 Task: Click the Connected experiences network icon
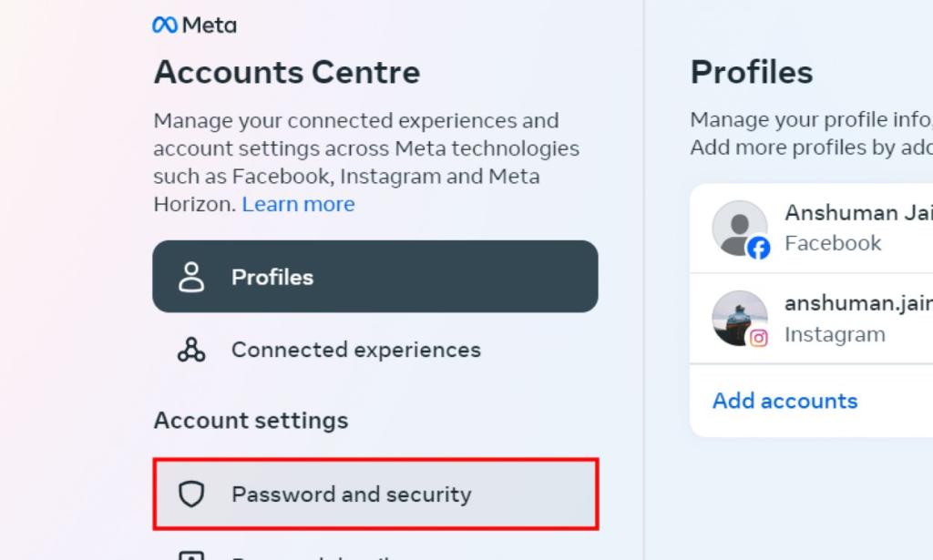[x=192, y=350]
